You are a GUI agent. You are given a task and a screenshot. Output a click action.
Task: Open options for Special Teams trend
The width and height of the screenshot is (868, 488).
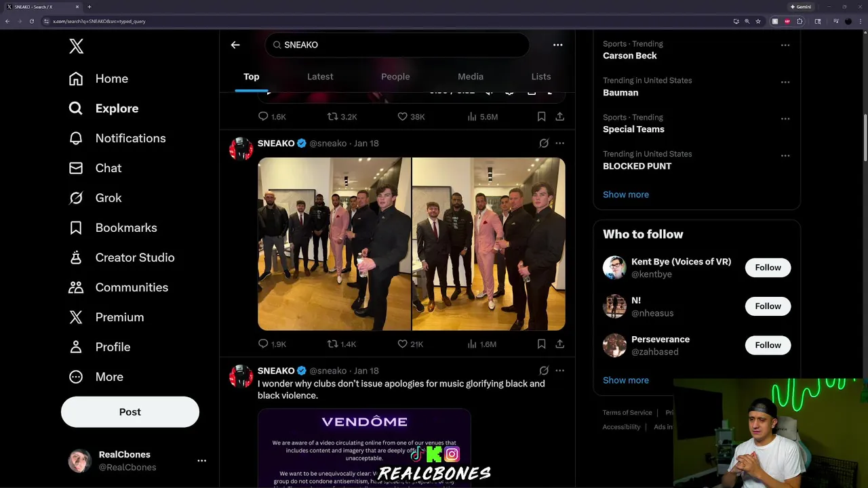(x=785, y=119)
